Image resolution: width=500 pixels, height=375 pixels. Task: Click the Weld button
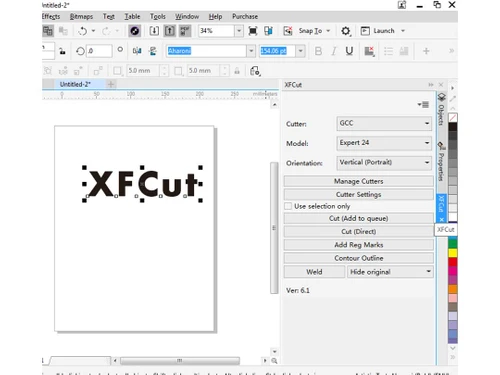tap(314, 272)
